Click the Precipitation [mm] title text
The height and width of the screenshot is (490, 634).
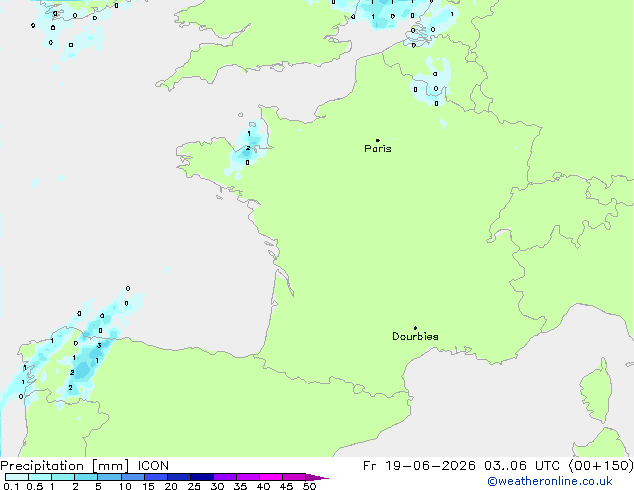click(65, 466)
